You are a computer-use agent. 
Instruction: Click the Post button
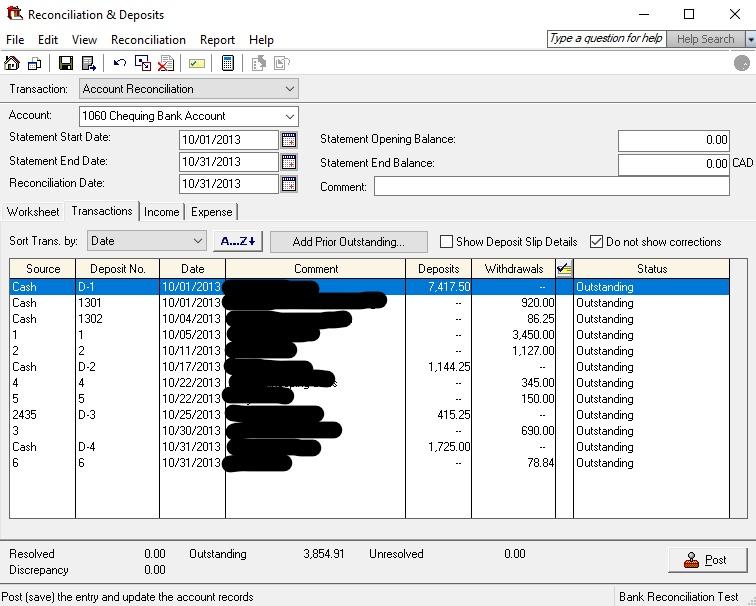707,560
